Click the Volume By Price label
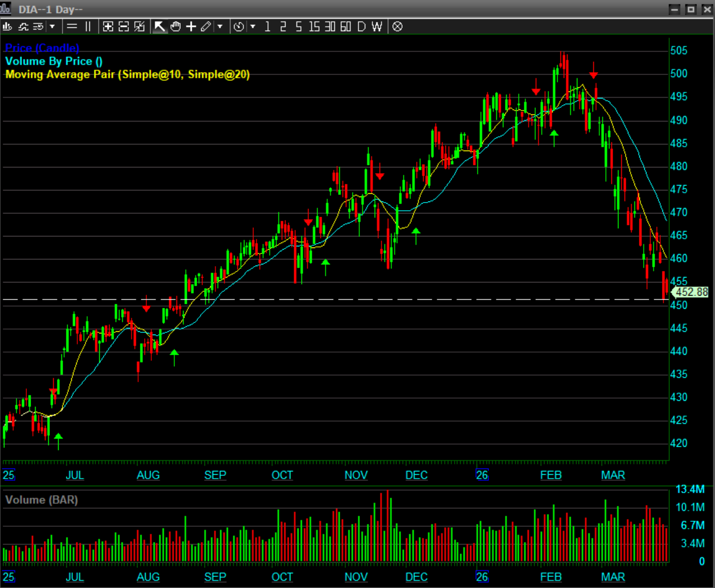The height and width of the screenshot is (588, 715). [54, 61]
